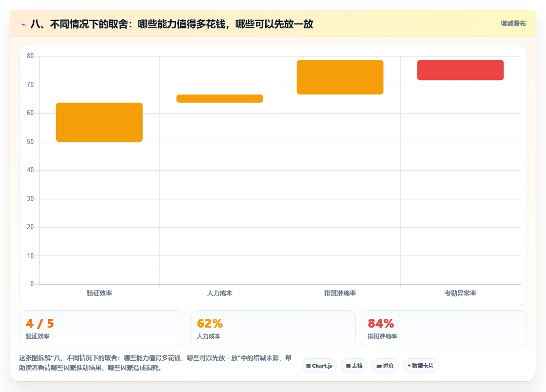
Task: Open the 4 / 5 验证效率 data card
Action: [x=102, y=328]
